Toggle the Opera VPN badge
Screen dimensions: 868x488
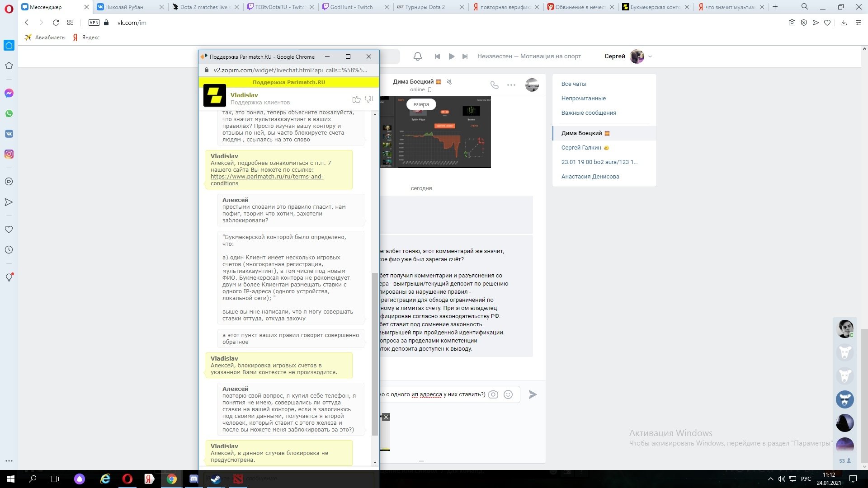point(94,23)
